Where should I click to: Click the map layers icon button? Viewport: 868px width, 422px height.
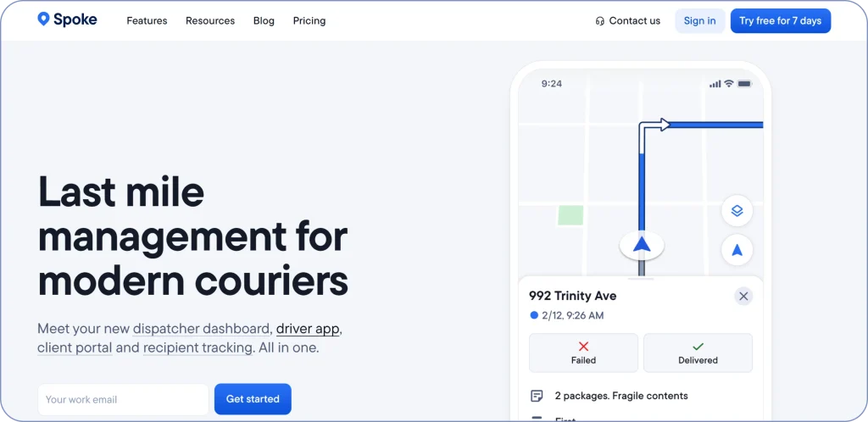737,211
